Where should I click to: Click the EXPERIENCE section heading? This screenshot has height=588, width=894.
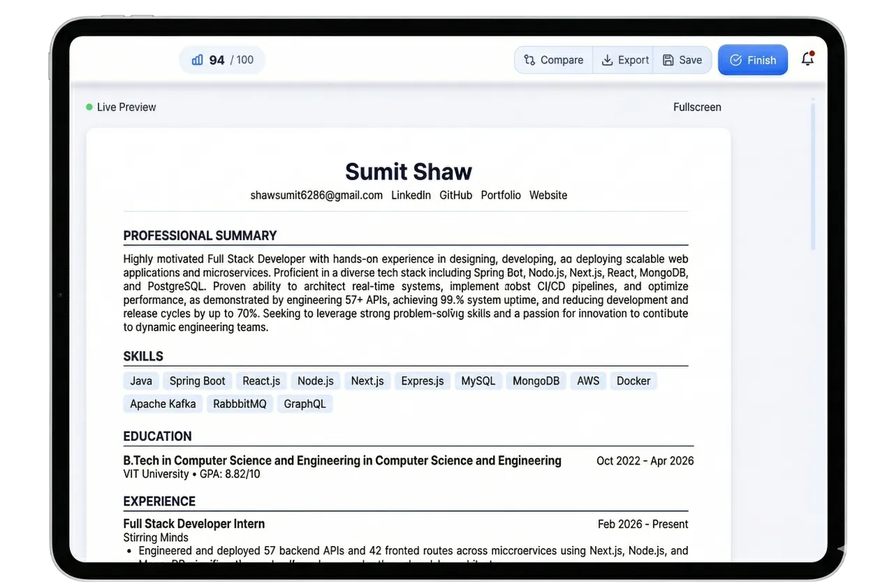tap(159, 501)
